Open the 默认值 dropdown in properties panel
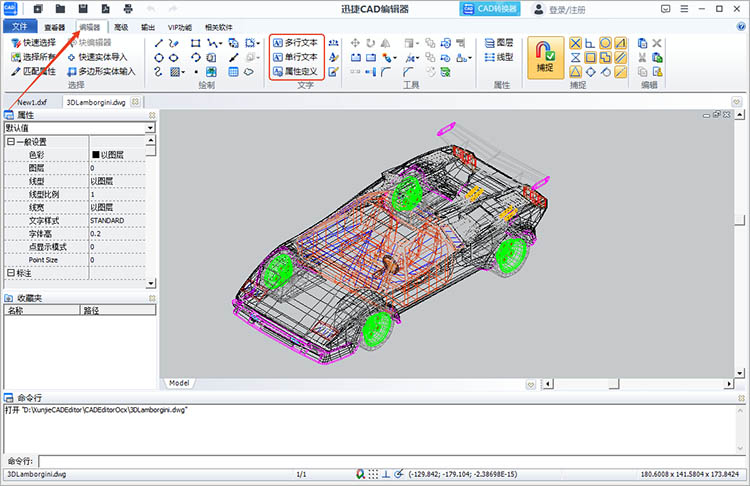 point(150,128)
